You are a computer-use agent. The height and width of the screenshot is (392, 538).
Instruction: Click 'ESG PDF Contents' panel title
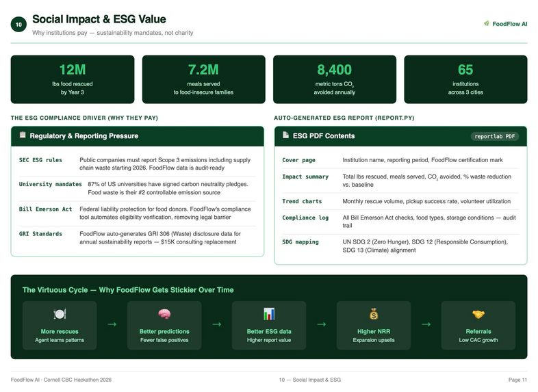pos(324,136)
